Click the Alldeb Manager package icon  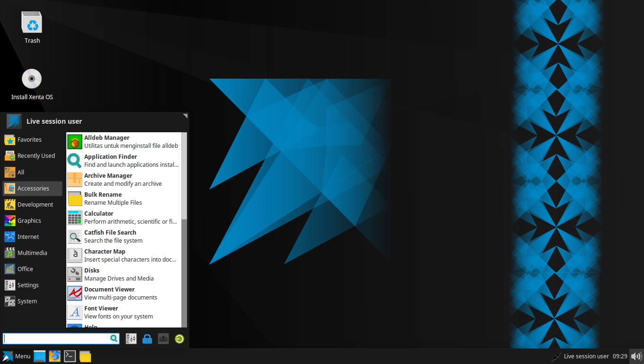pos(75,142)
